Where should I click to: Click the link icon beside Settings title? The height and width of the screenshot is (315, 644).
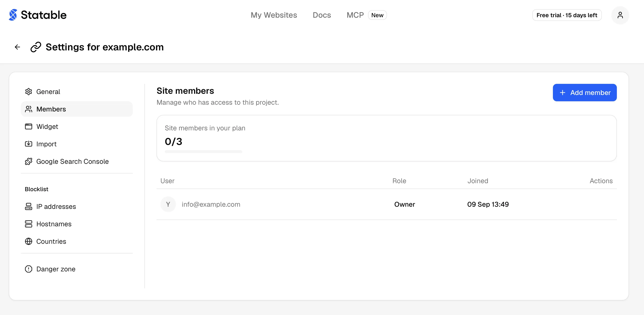(36, 47)
